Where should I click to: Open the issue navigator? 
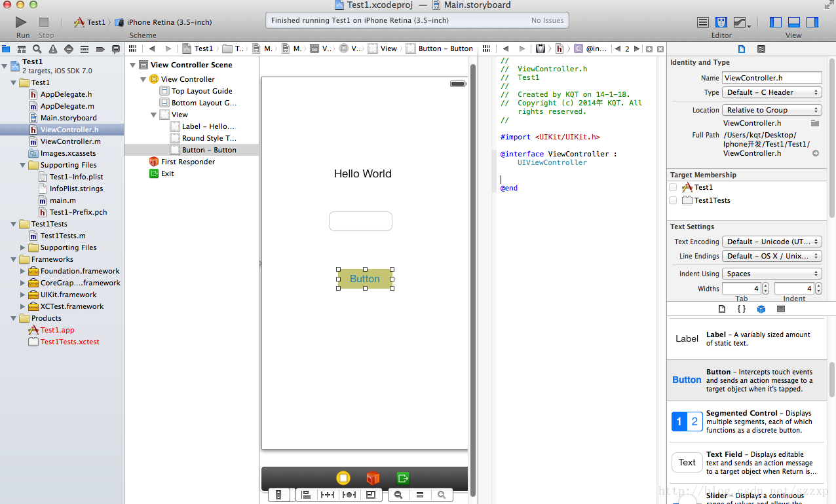point(53,49)
